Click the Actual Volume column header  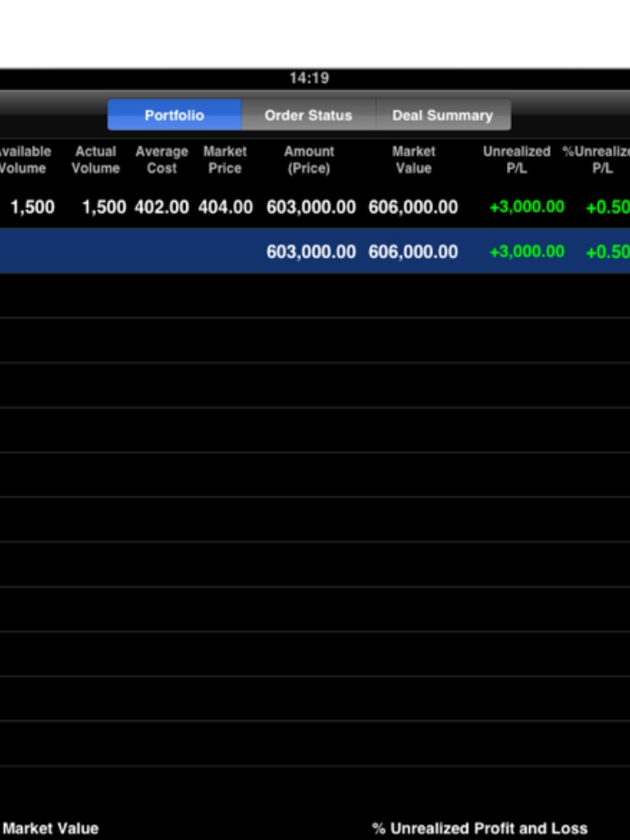[x=96, y=160]
